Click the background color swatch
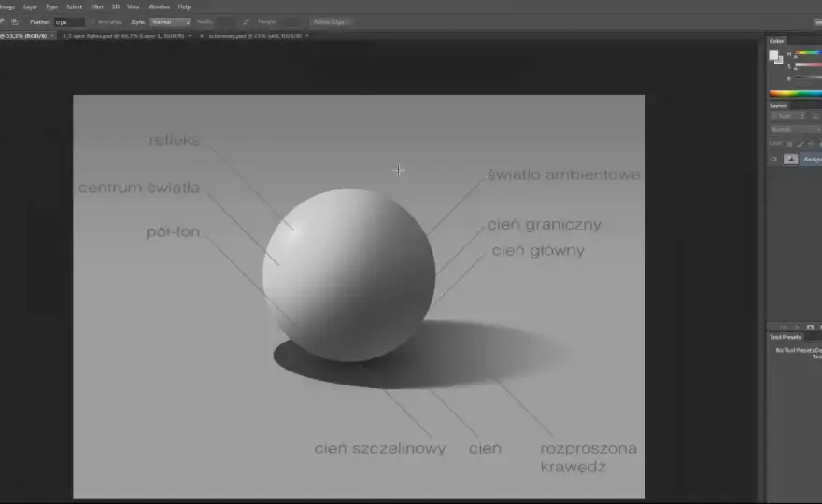822x504 pixels. 780,61
